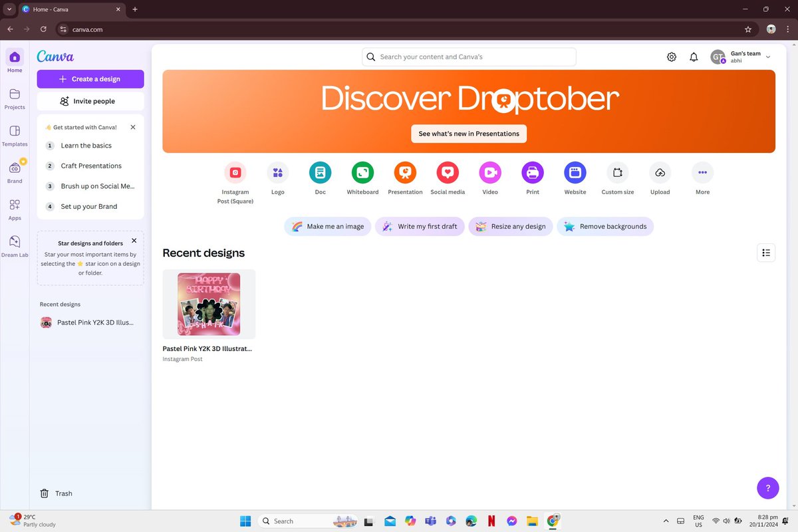Screen dimensions: 798x532
Task: Open Brush up on Social Media step
Action: click(90, 186)
